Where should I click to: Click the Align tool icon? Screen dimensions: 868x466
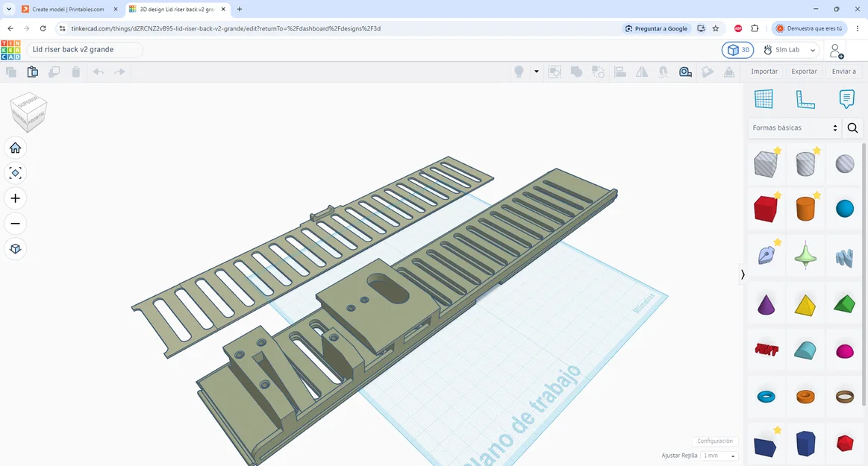point(620,72)
